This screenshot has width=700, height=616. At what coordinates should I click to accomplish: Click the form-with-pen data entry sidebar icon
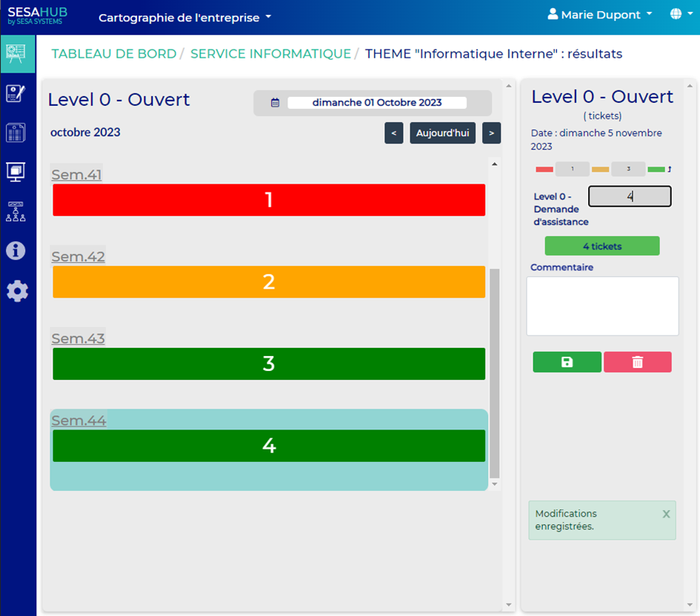(x=16, y=93)
